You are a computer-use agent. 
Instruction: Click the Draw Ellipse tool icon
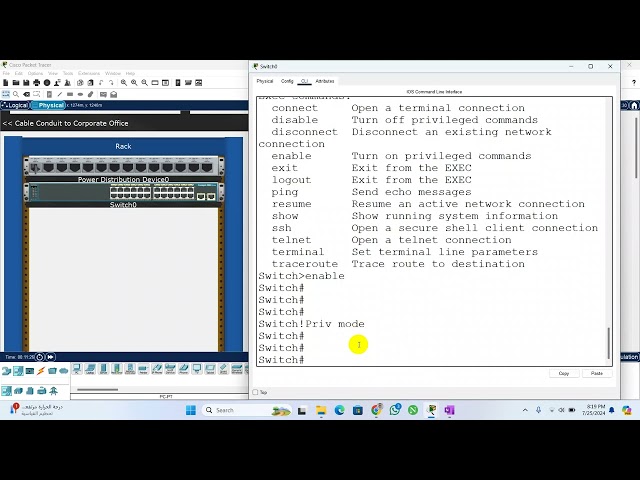[80, 94]
